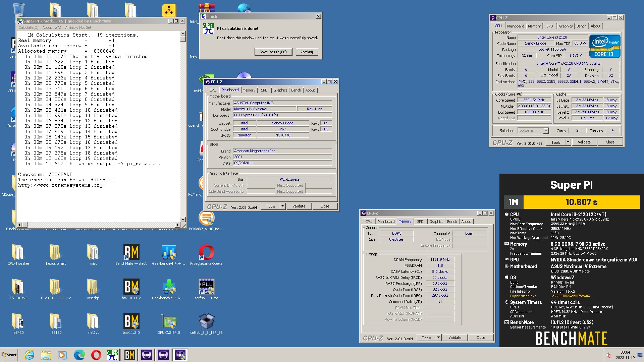Image resolution: width=644 pixels, height=362 pixels.
Task: Select About tab in Memory CPU-Z window
Action: [466, 222]
